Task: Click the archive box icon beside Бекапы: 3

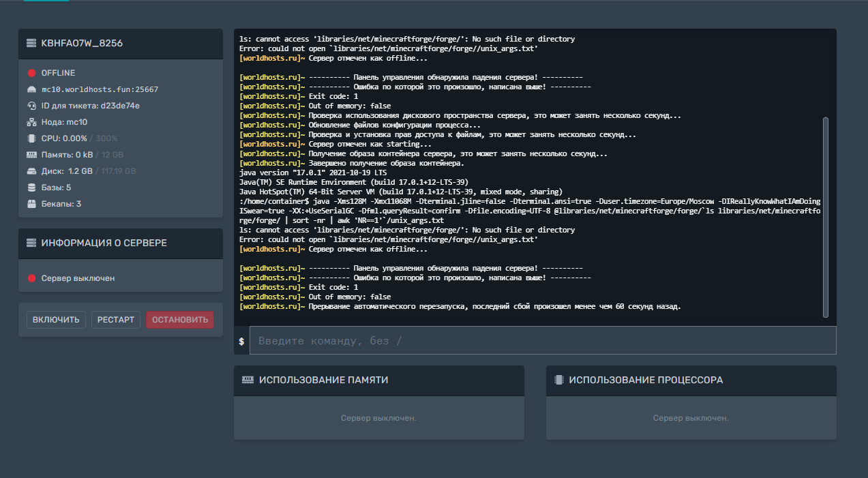Action: tap(31, 204)
